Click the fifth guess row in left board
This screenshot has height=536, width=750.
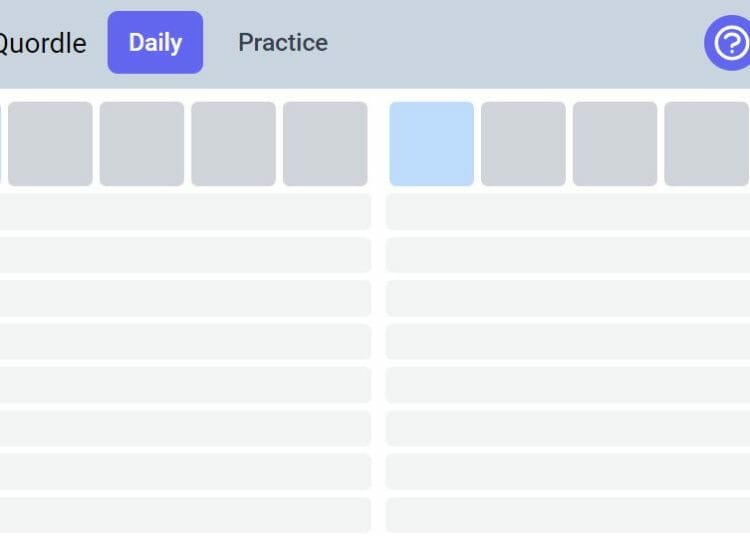pyautogui.click(x=186, y=341)
